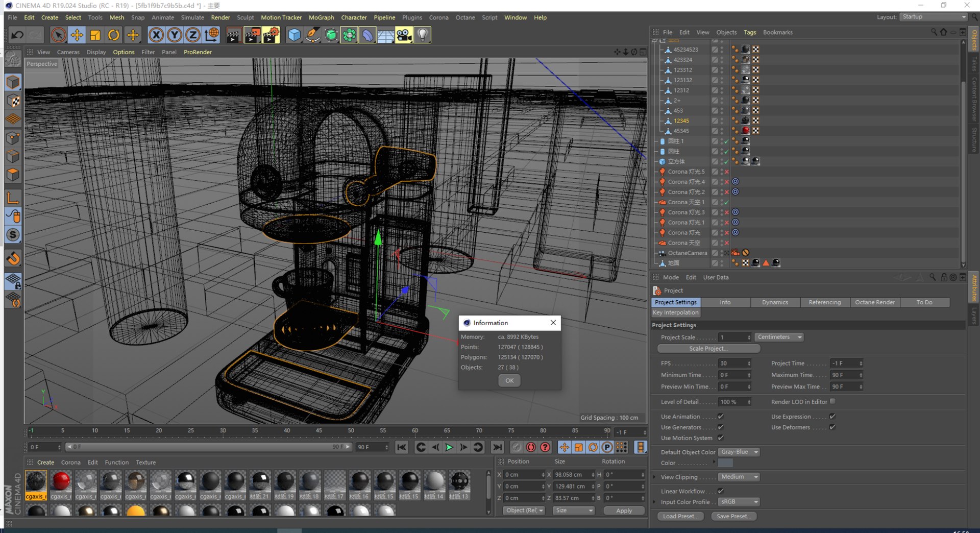
Task: Select the red material sphere thumbnail
Action: (x=61, y=481)
